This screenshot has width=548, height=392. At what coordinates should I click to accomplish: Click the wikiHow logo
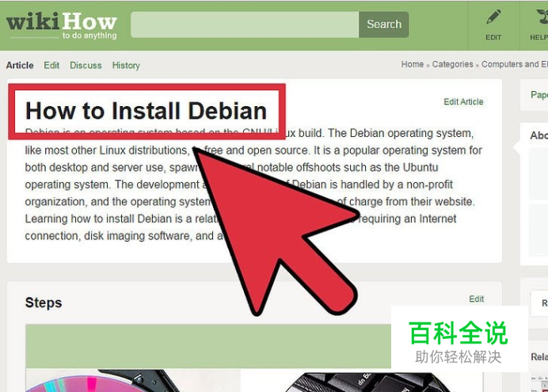coord(62,26)
